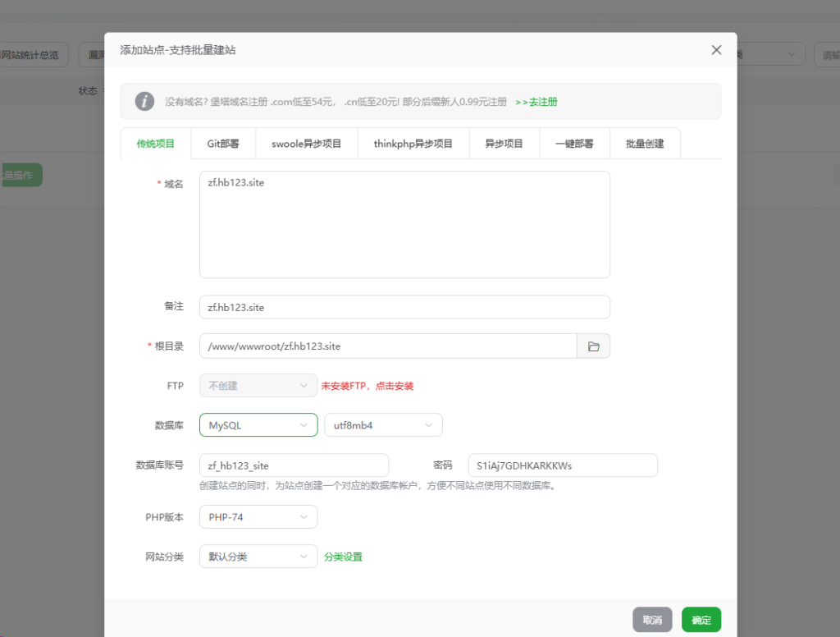
Task: Open the disabled FTP dropdown
Action: [258, 385]
